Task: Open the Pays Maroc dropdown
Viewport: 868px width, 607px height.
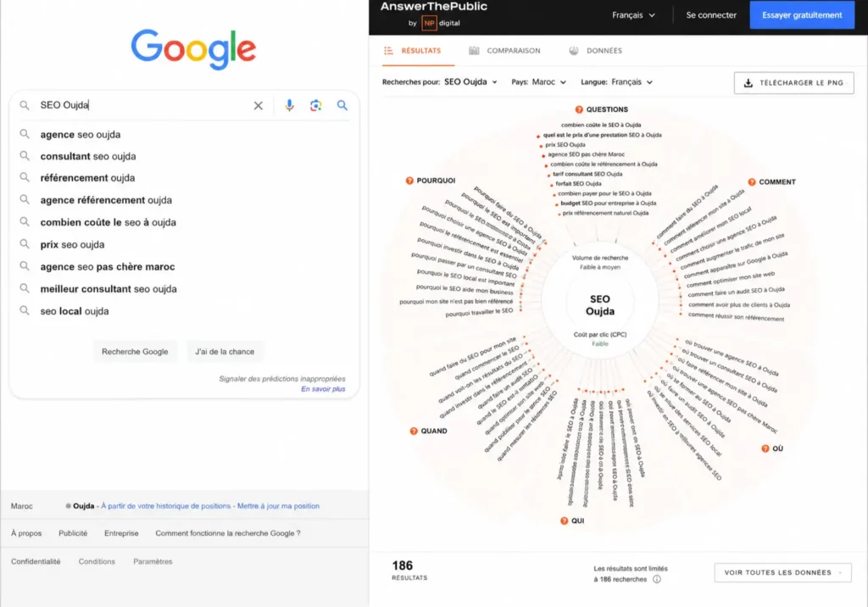Action: click(549, 82)
